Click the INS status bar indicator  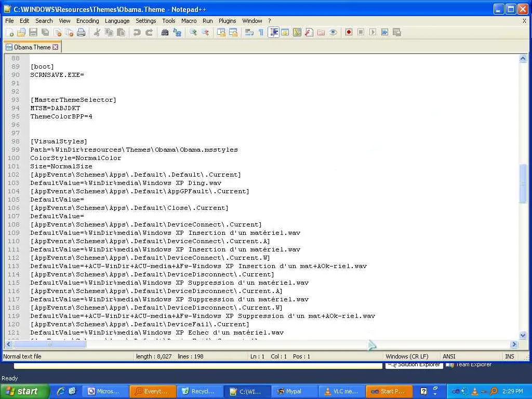509,356
